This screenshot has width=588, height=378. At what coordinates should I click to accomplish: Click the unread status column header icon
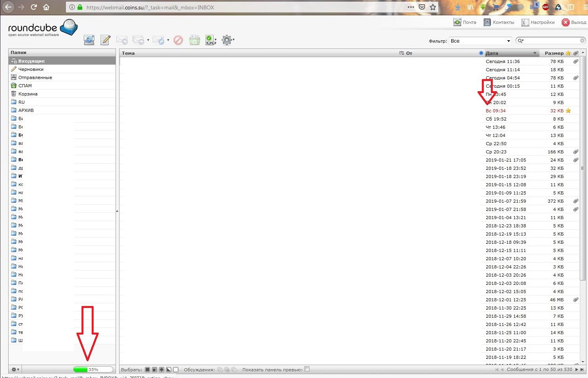pos(481,53)
